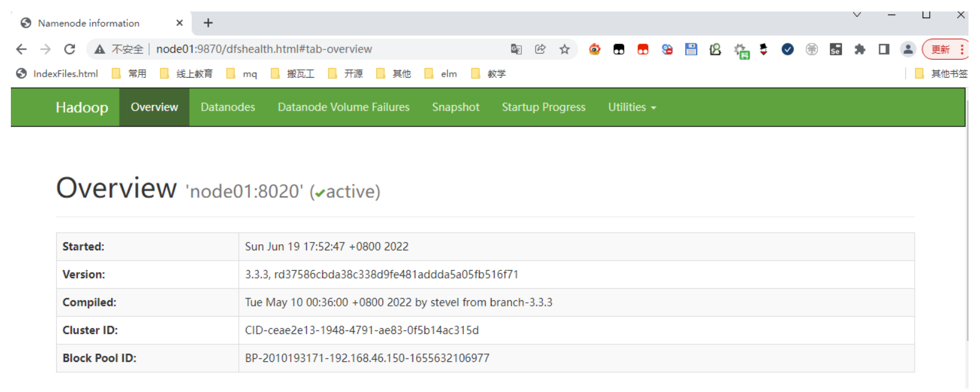Open the green person-search extension icon
This screenshot has width=980, height=392.
pos(715,49)
